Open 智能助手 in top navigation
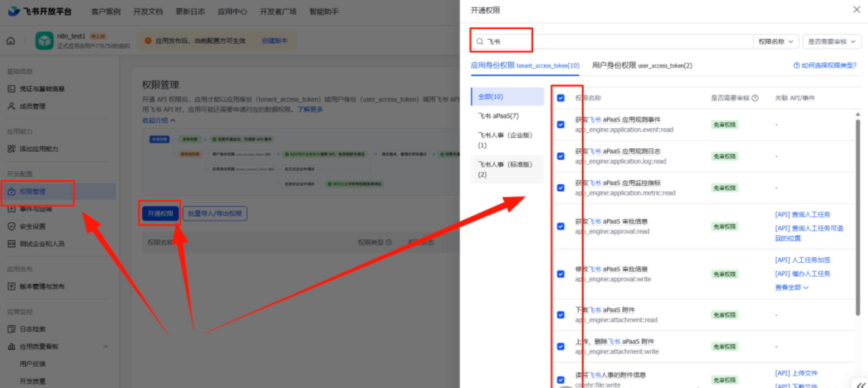Viewport: 868px width, 388px height. point(324,12)
